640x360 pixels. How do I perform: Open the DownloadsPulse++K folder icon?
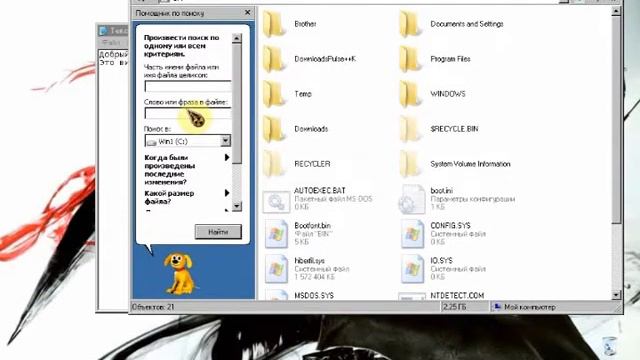coord(273,60)
